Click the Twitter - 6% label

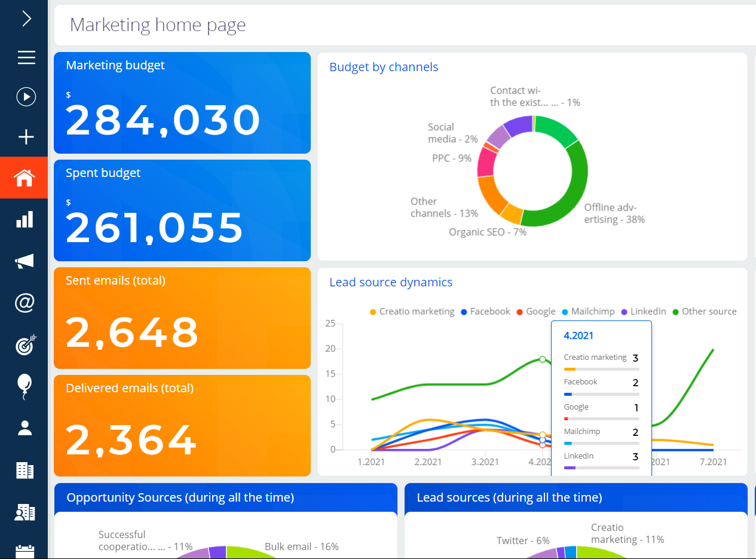tap(523, 540)
